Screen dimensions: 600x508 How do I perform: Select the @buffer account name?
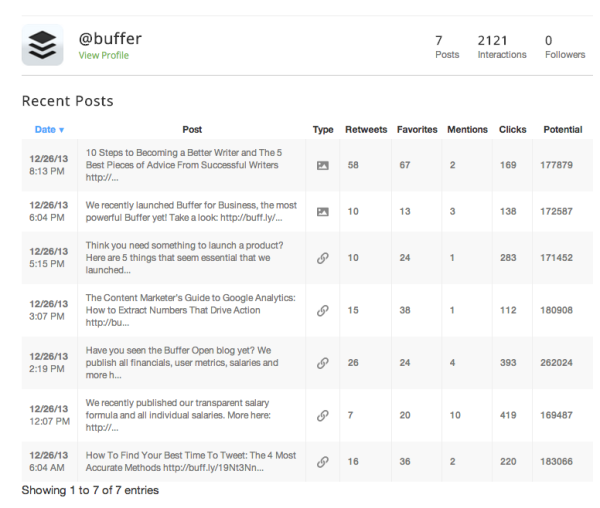pos(110,39)
